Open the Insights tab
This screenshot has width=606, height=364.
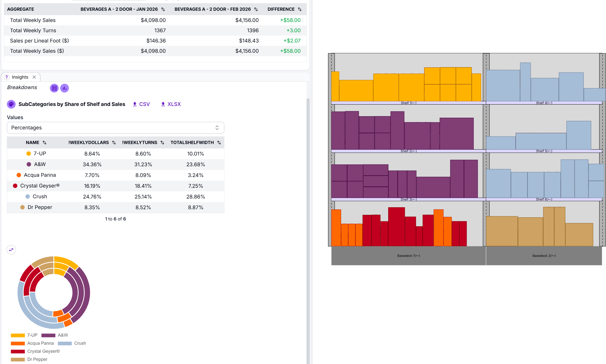(x=20, y=77)
